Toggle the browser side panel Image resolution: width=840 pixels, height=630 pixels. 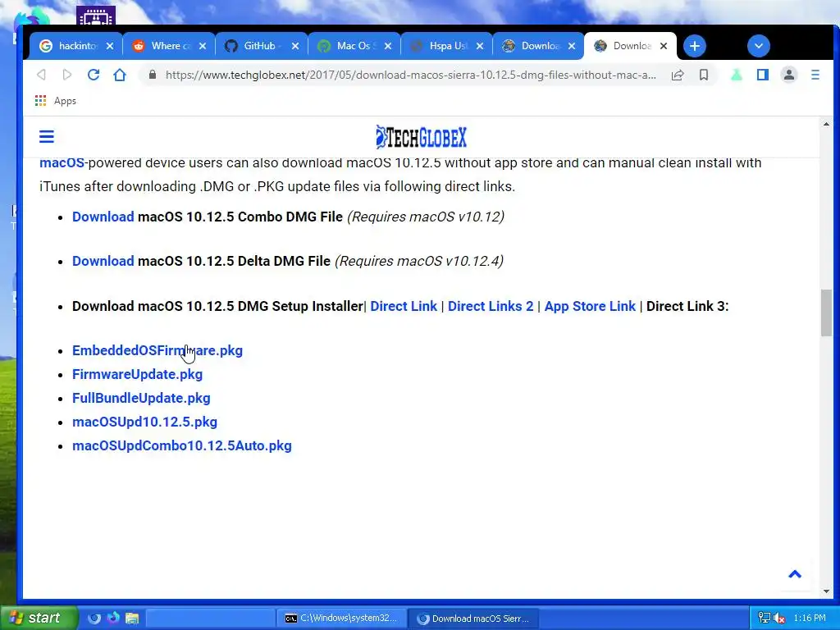coord(763,75)
